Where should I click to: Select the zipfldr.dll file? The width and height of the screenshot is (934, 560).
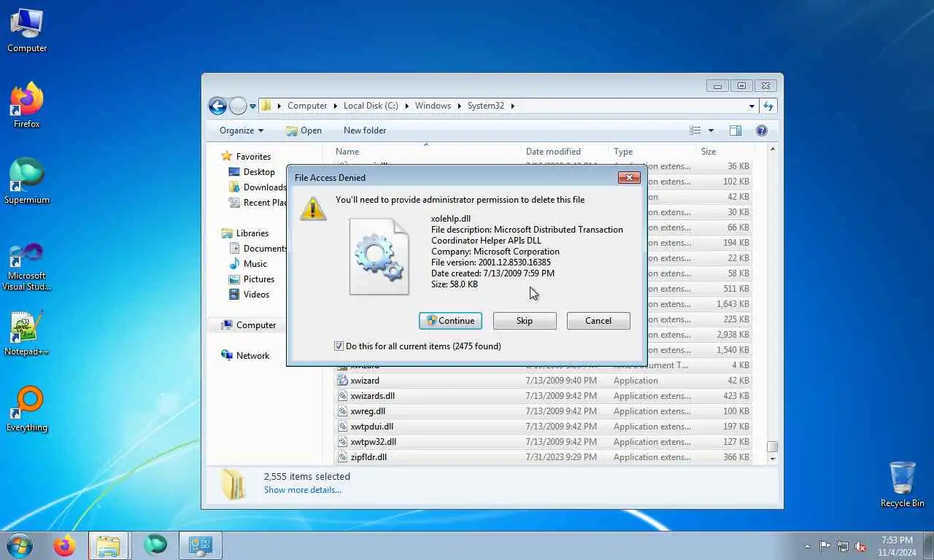pyautogui.click(x=543, y=457)
